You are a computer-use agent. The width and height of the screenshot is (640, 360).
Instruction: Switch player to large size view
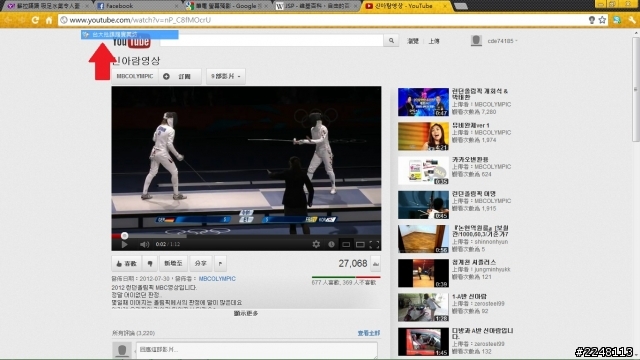click(x=360, y=244)
